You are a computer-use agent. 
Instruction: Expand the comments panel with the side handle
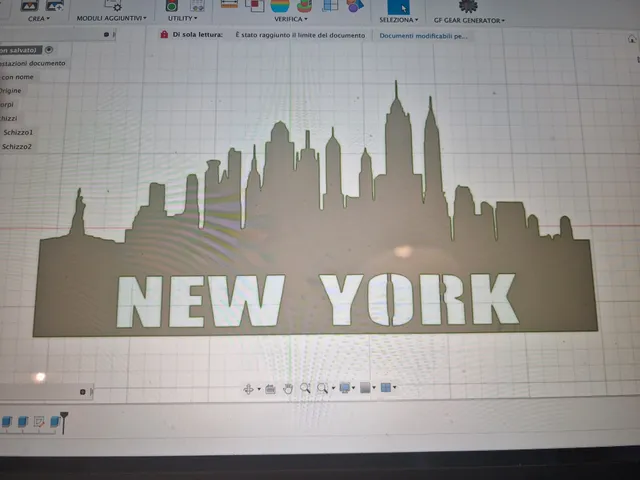coord(92,392)
